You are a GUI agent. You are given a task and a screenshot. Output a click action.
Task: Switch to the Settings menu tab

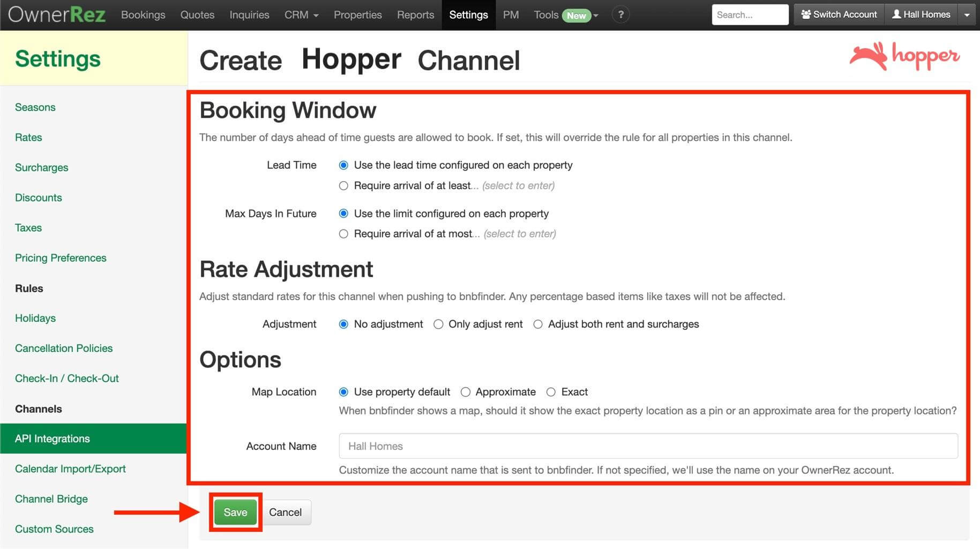468,14
